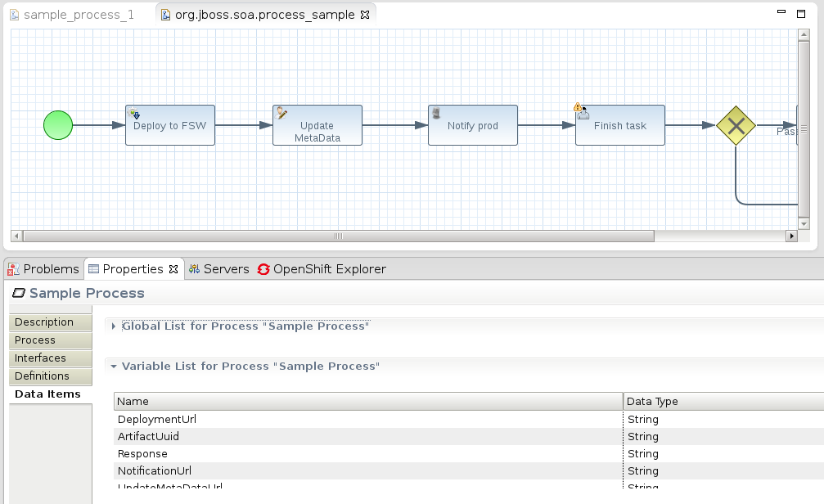Click the Problems view icon

point(13,269)
